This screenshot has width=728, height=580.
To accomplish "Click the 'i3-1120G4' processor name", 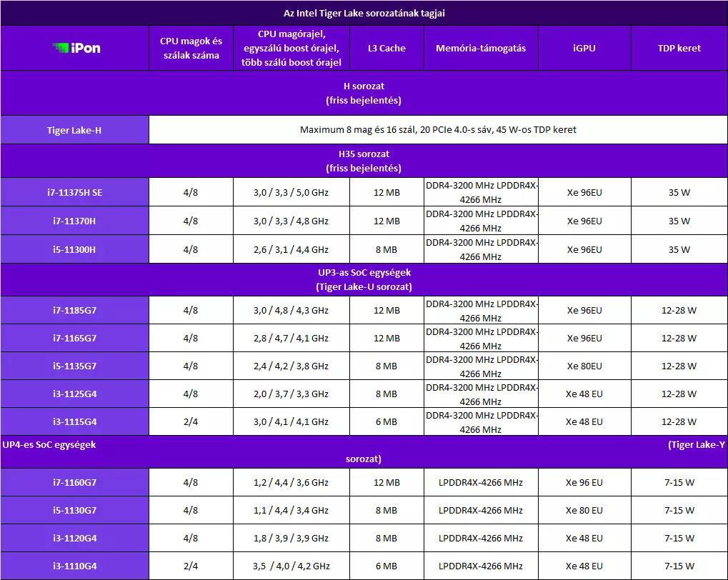I will tap(74, 538).
